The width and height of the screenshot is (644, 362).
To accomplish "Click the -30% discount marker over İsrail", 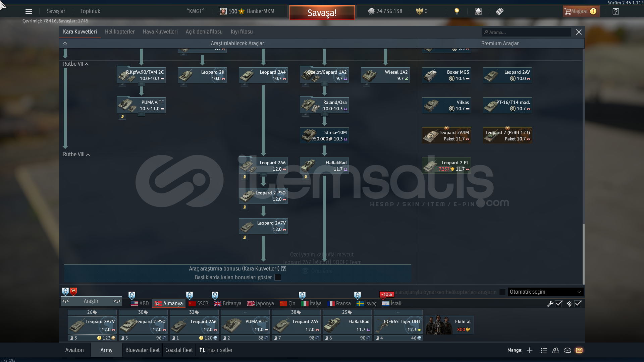I will [387, 295].
